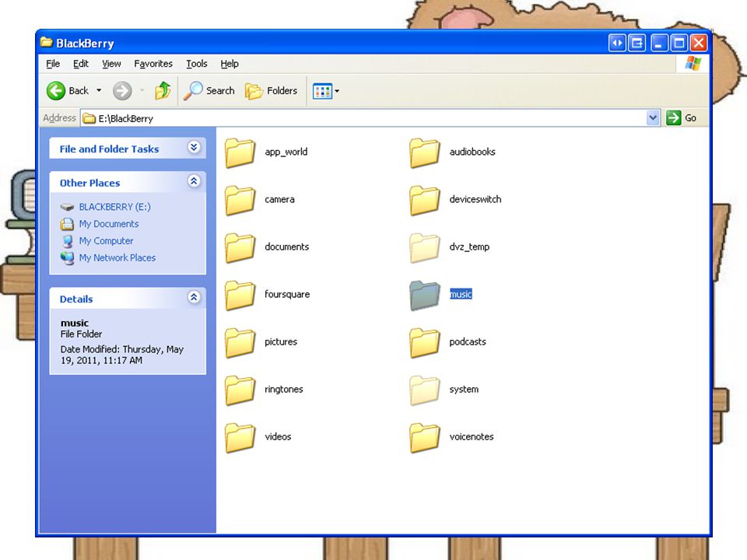
Task: Select the podcasts folder icon
Action: 425,343
